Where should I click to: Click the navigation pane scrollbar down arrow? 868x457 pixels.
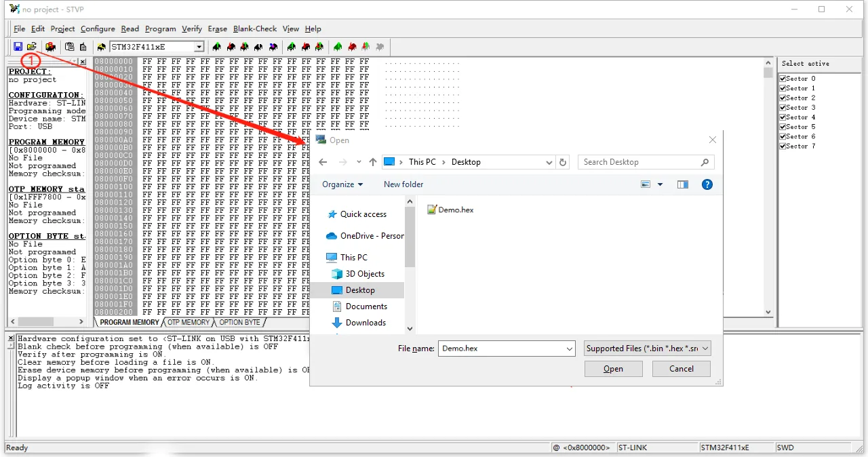click(x=410, y=328)
